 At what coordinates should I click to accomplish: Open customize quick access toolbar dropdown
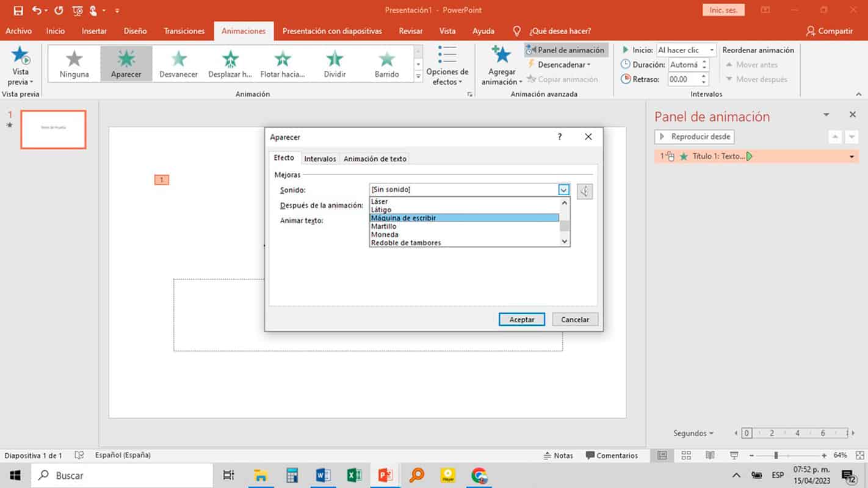117,10
